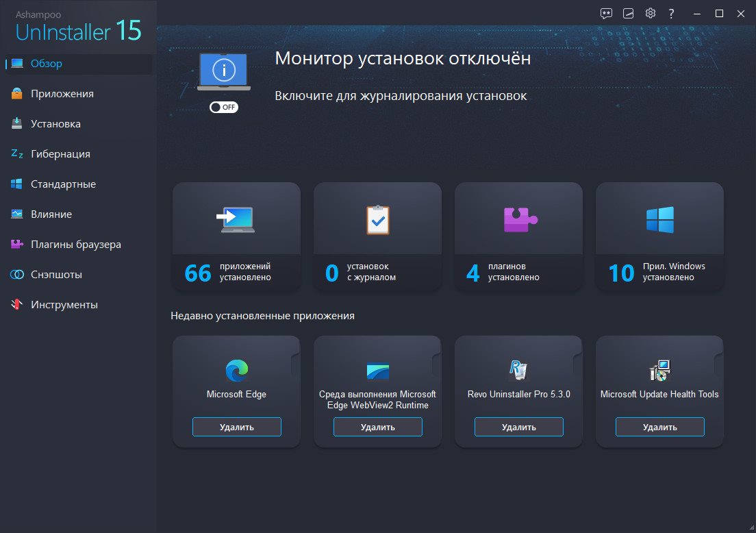Click the Снэпшоты overlapping circles icon
Screen dimensions: 756x533
point(17,275)
